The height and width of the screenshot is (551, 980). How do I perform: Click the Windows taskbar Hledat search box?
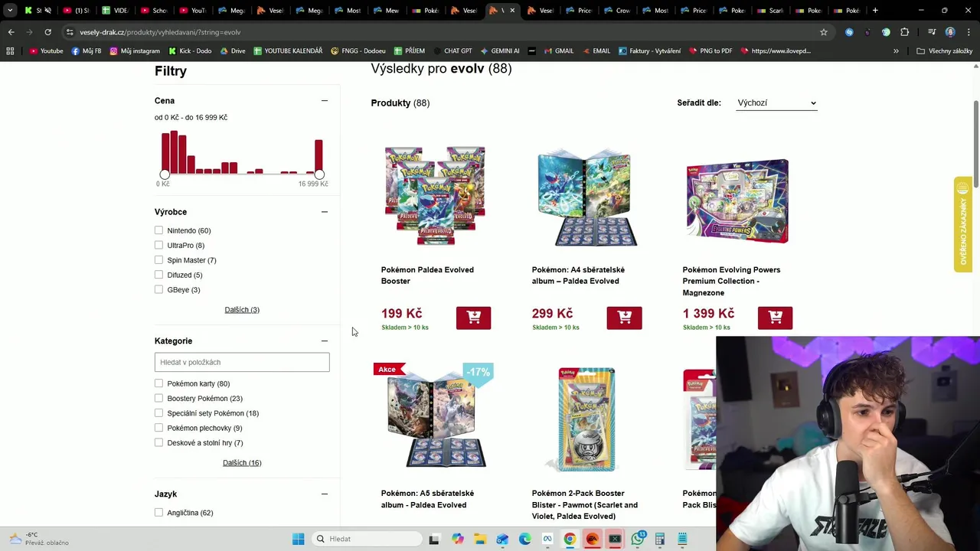click(367, 539)
